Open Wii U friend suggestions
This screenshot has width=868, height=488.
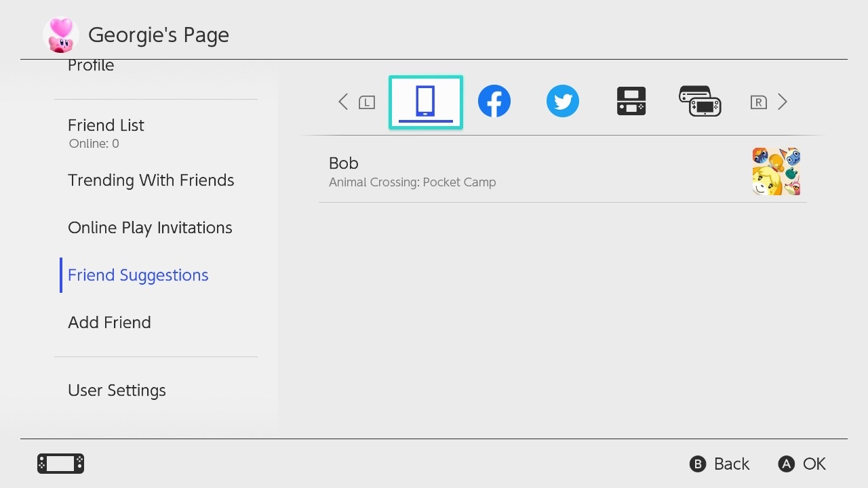tap(699, 100)
